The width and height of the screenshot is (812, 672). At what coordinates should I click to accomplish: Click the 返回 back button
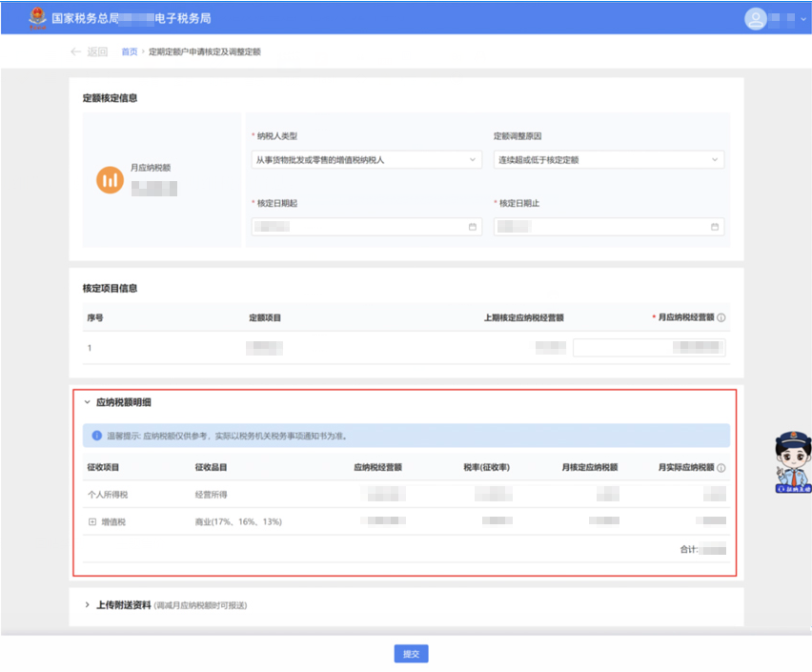pyautogui.click(x=89, y=51)
